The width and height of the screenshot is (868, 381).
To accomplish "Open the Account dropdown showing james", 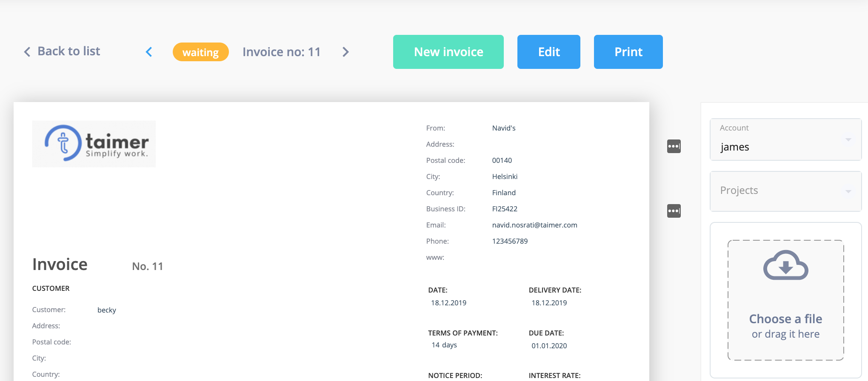I will 786,139.
